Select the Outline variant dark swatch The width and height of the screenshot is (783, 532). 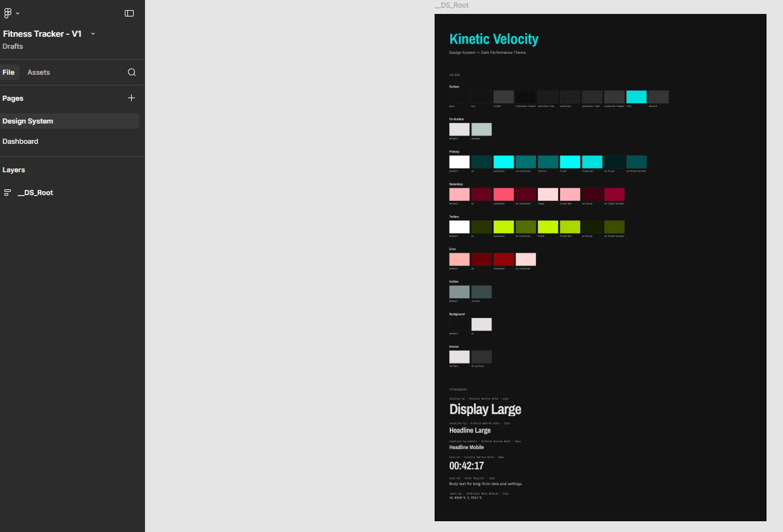[x=481, y=291]
